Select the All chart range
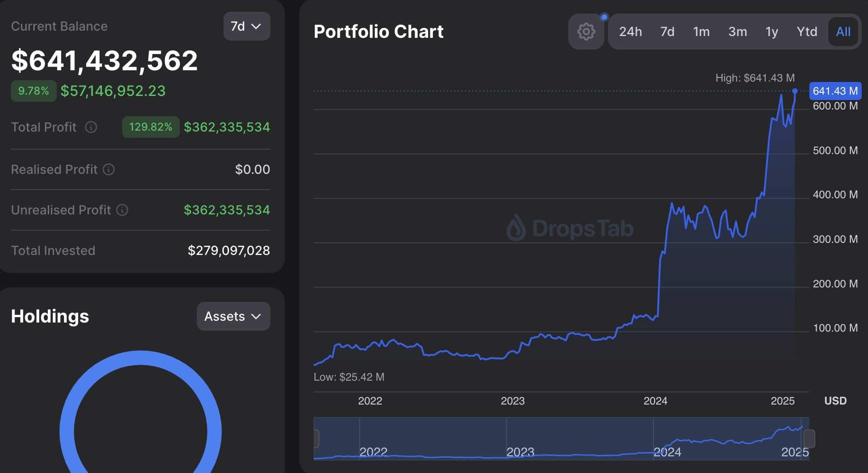This screenshot has width=868, height=473. 843,32
